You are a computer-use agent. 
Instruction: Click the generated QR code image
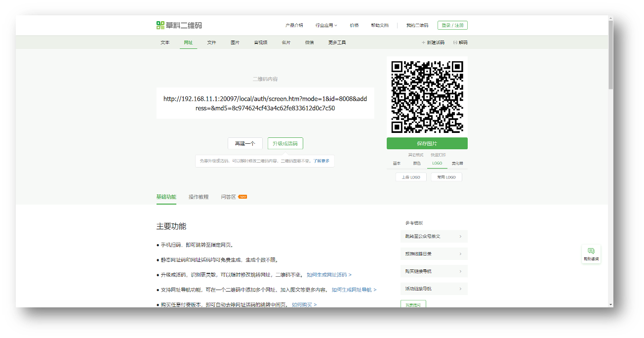tap(427, 97)
